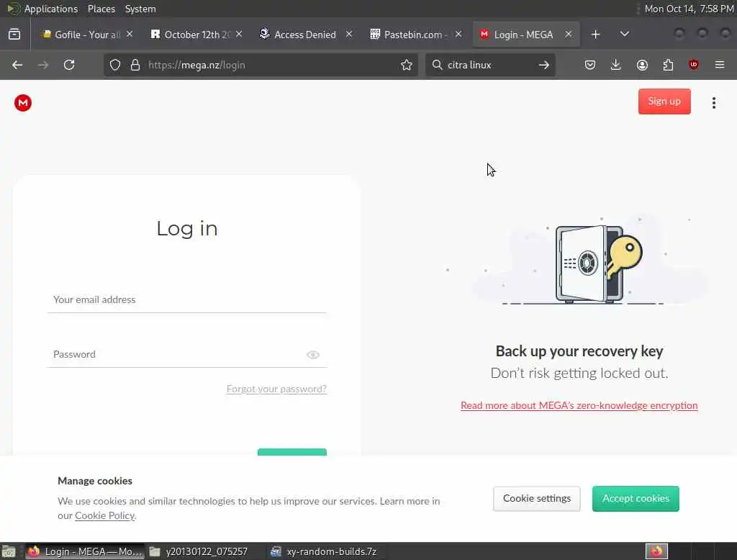Toggle password visibility eye icon
737x560 pixels.
pyautogui.click(x=313, y=355)
